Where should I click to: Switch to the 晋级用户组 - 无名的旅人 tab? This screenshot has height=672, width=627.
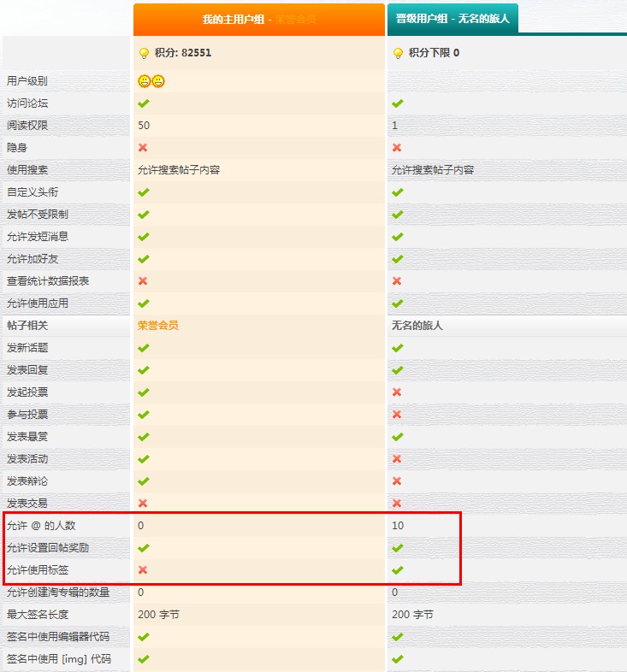(453, 19)
